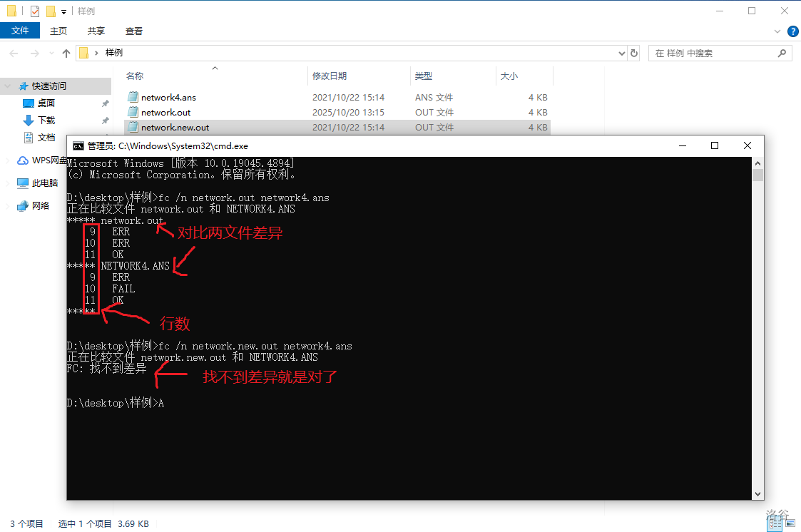801x532 pixels.
Task: Click into the 在 样例 中搜索 search field
Action: coord(713,53)
